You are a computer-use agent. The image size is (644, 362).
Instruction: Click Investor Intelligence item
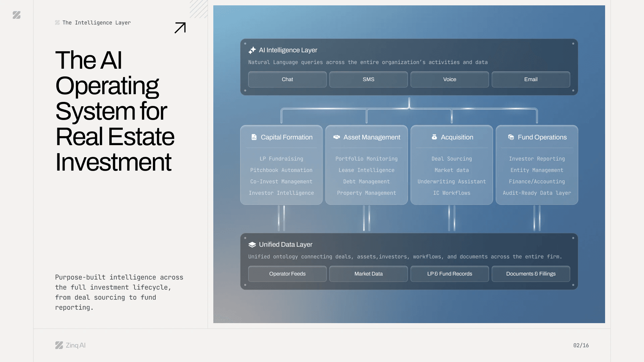pyautogui.click(x=281, y=193)
